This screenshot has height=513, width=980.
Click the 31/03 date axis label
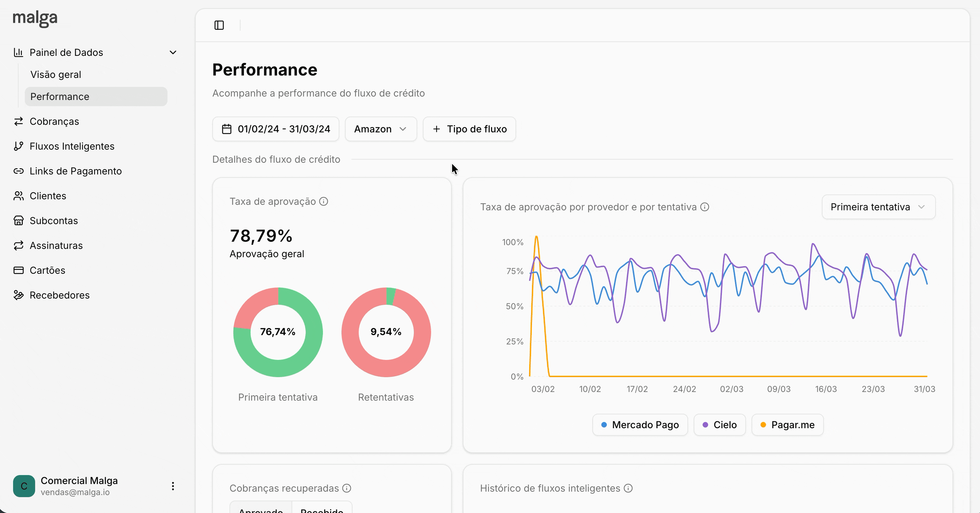[925, 389]
